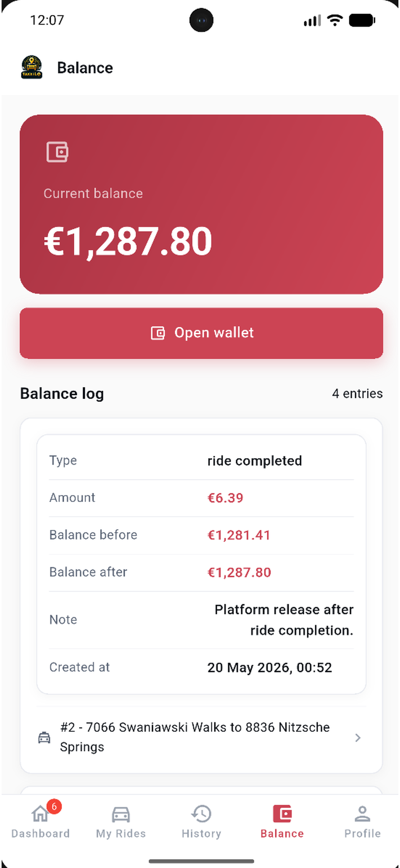The width and height of the screenshot is (400, 868).
Task: Tap the TaxiLo app logo in header
Action: 32,67
